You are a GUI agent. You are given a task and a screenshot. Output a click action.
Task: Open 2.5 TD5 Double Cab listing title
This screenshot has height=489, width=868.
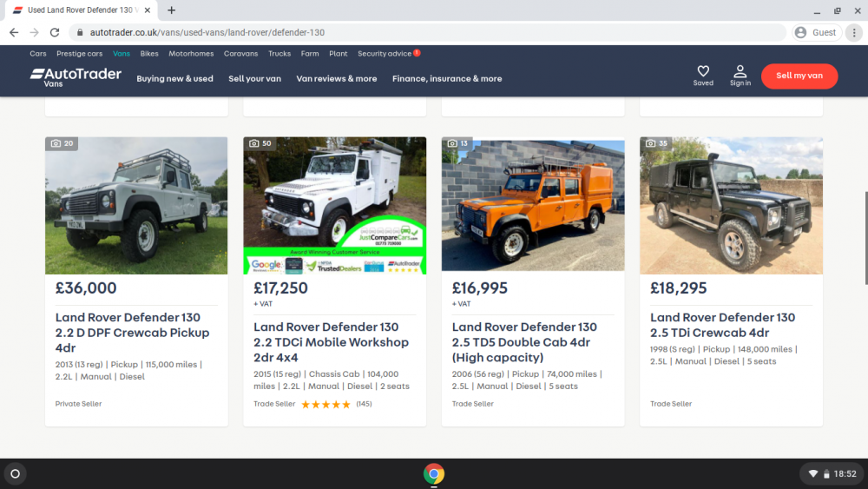(x=524, y=341)
